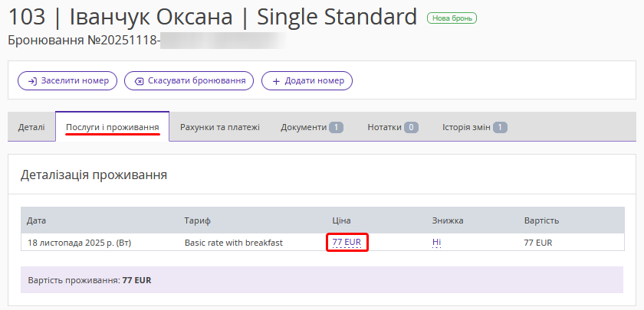Screen dimensions: 644x310
Task: Click the Нова бронь status badge
Action: [452, 18]
